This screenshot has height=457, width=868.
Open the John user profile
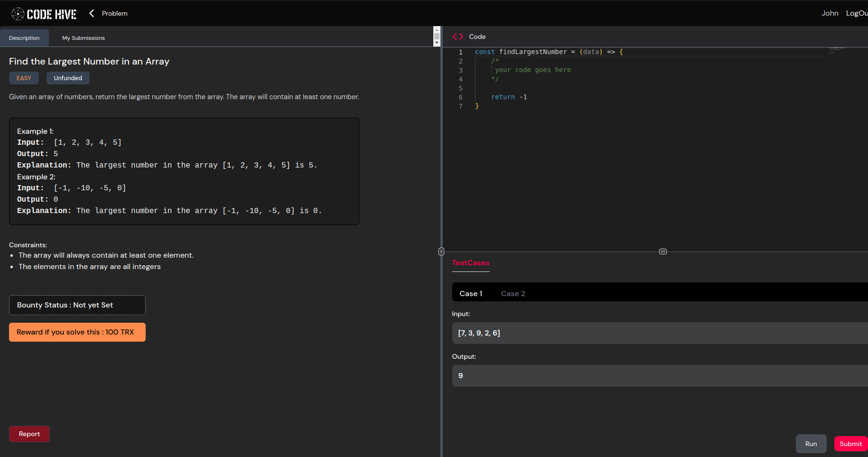tap(830, 13)
